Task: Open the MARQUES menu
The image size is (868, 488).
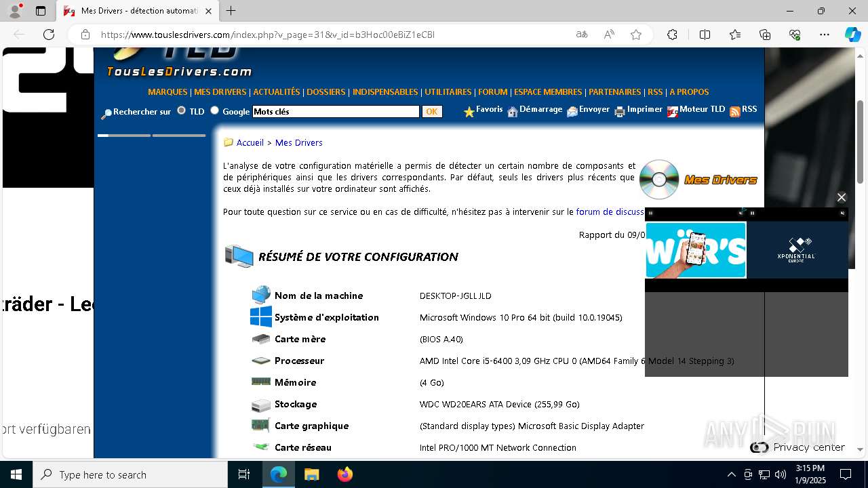Action: [167, 92]
